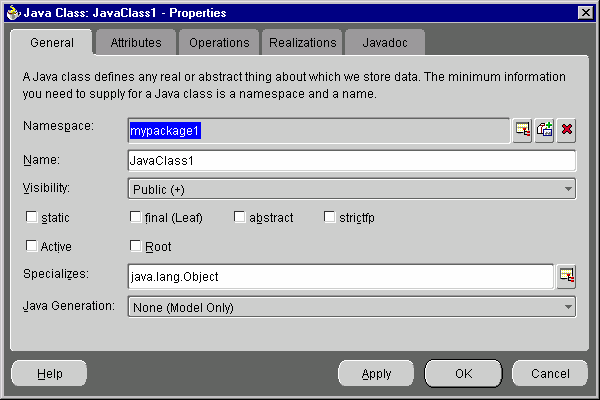This screenshot has width=600, height=400.
Task: Create new package icon beside Namespace
Action: (544, 130)
